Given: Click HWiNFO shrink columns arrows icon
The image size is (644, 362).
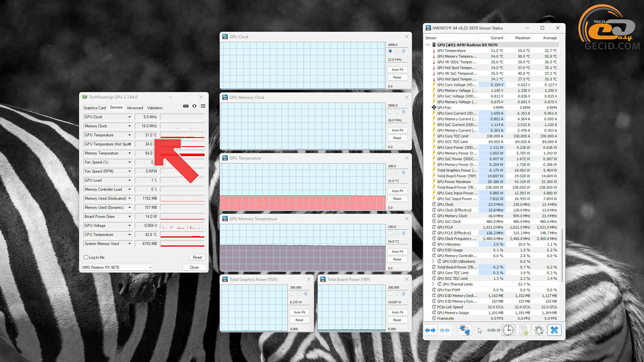Looking at the screenshot, I should click(x=445, y=330).
